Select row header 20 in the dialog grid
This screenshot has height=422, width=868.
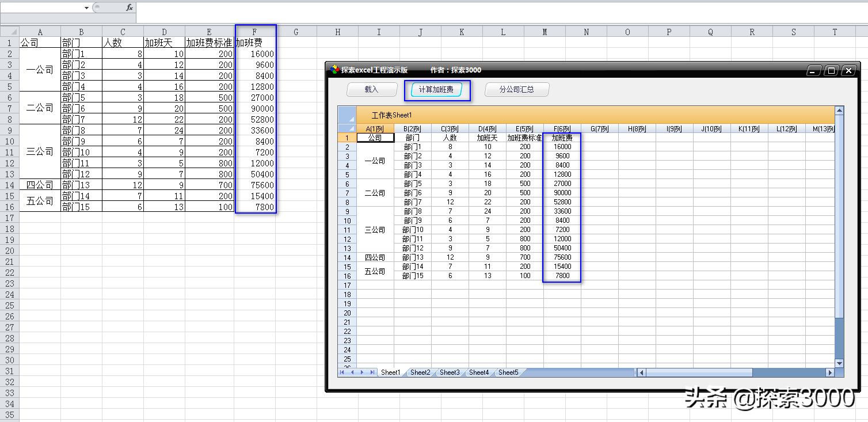pyautogui.click(x=347, y=313)
